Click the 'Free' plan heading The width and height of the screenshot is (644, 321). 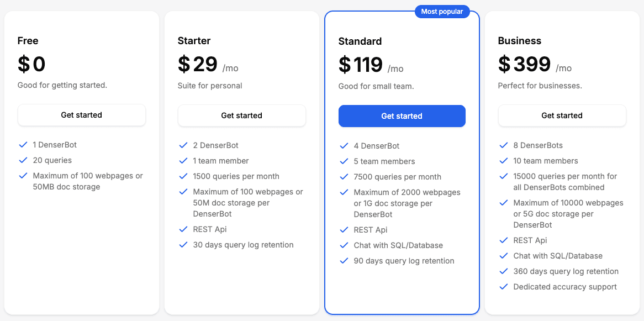coord(28,40)
